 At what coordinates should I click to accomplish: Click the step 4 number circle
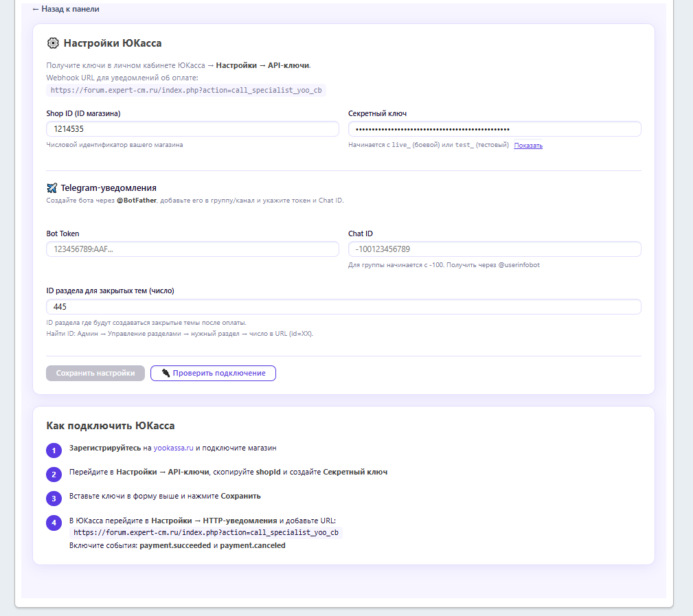tap(54, 523)
